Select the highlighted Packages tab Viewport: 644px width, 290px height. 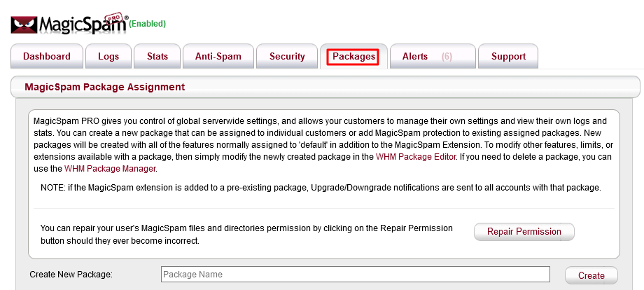(x=353, y=56)
